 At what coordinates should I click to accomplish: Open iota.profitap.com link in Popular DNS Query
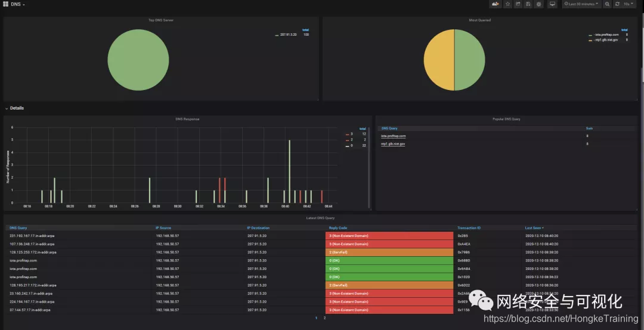tap(393, 136)
